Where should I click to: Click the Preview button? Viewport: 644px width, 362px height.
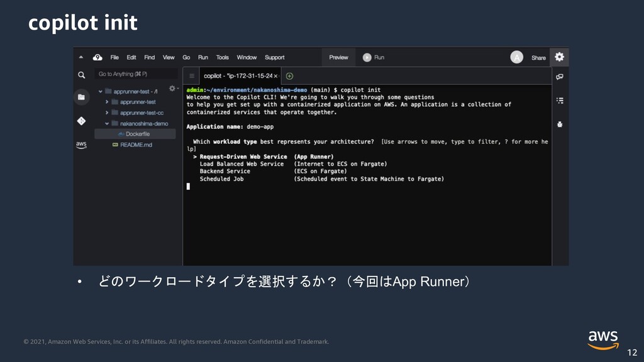click(338, 57)
